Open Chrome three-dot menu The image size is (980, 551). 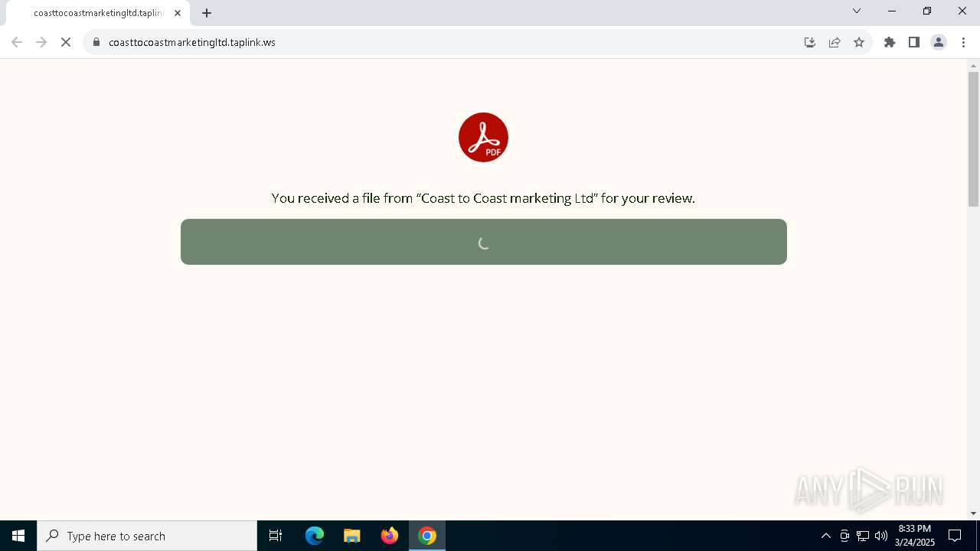963,42
